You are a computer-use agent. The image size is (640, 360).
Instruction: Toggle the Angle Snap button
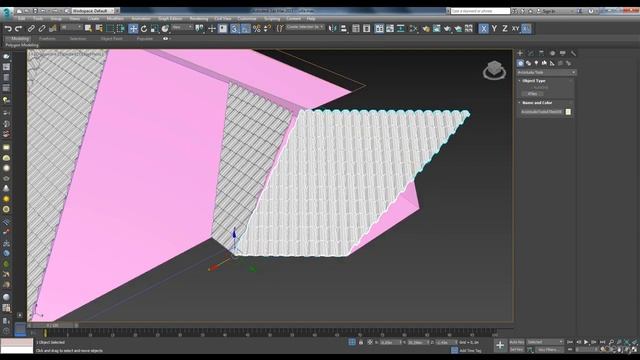pyautogui.click(x=245, y=29)
